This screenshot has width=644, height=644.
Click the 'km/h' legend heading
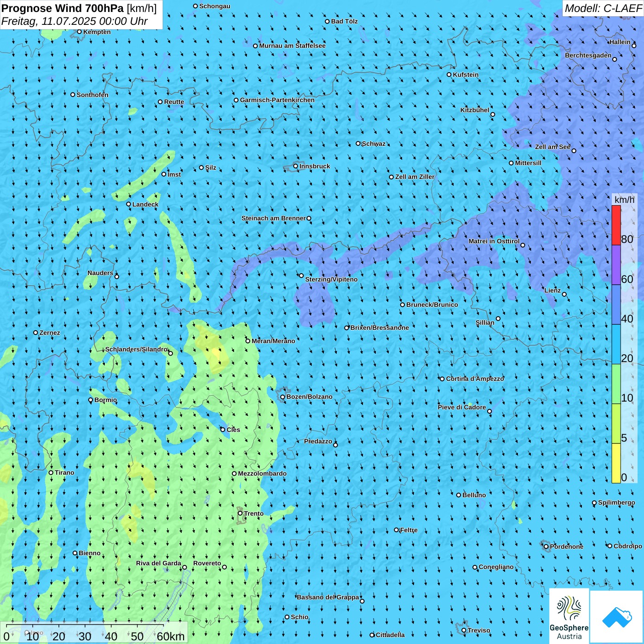625,200
